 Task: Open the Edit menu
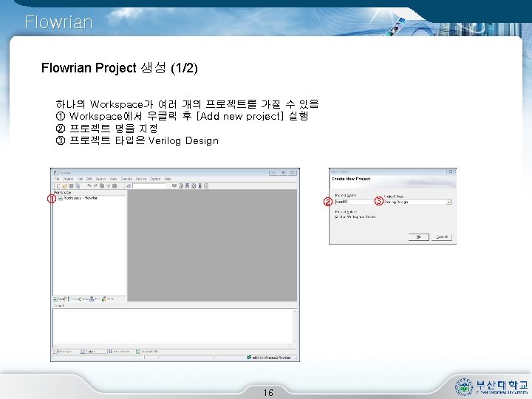point(89,179)
